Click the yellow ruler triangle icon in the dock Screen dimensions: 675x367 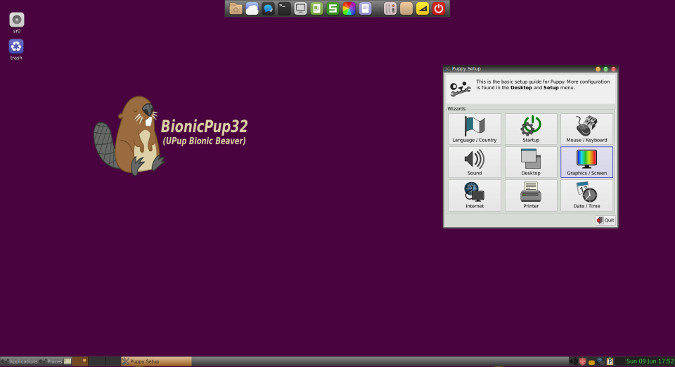point(422,9)
